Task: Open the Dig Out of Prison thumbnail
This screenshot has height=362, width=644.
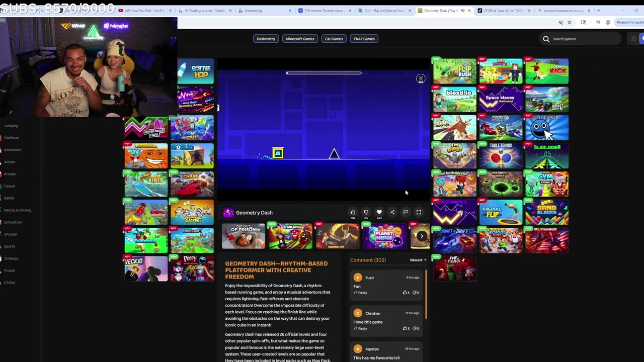Action: coord(244,236)
